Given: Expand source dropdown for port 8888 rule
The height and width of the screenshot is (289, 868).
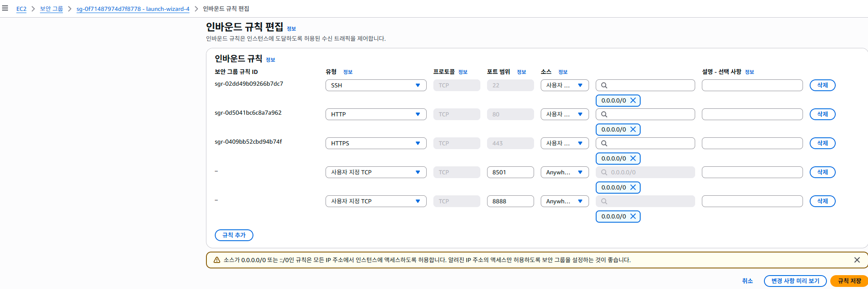Looking at the screenshot, I should (565, 201).
